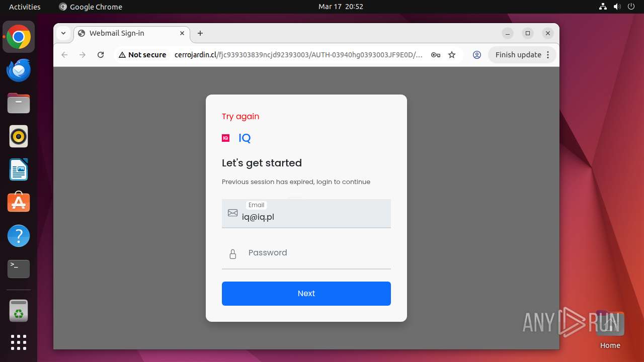Click the browser forward arrow
The image size is (644, 362).
coord(83,55)
